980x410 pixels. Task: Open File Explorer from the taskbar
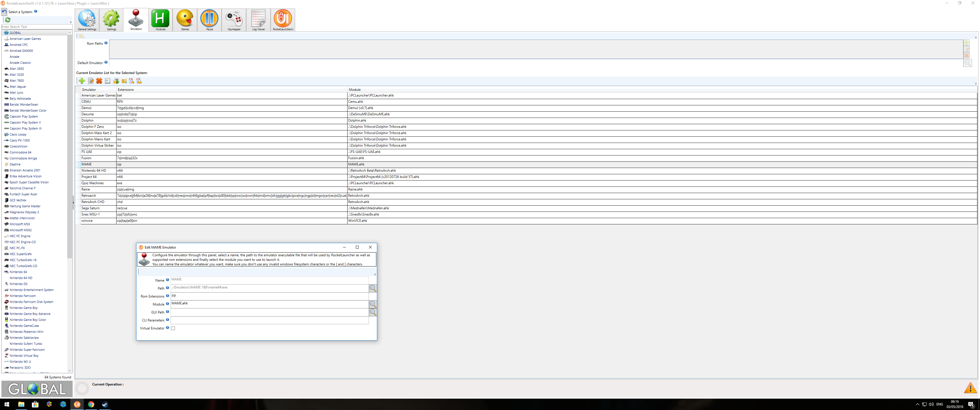[x=21, y=404]
